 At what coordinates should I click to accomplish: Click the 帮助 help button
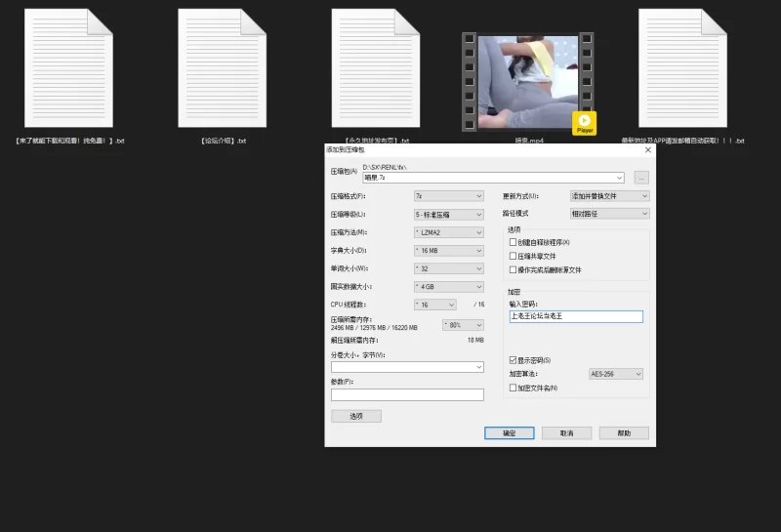click(x=624, y=433)
